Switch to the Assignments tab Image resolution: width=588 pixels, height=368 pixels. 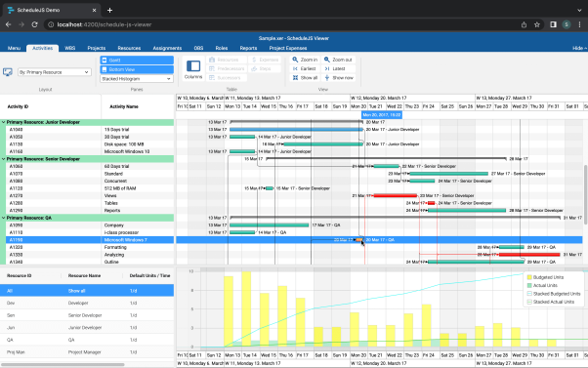point(167,48)
